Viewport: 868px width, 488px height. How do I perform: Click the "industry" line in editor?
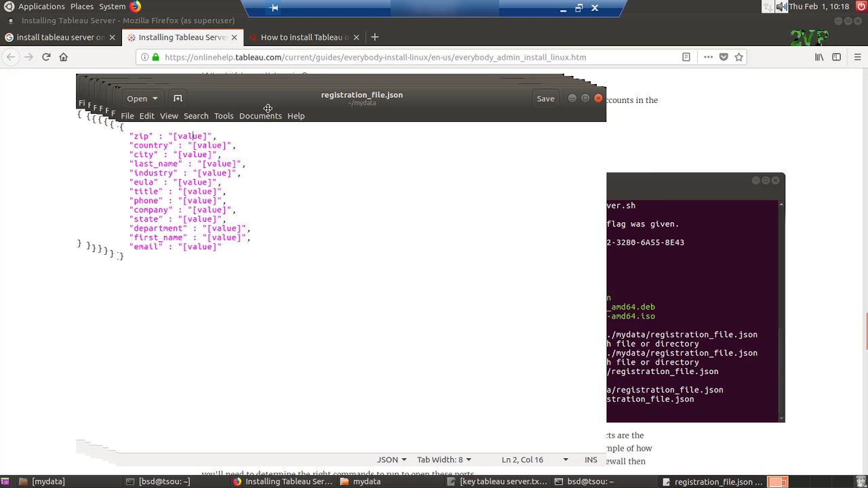click(x=184, y=173)
